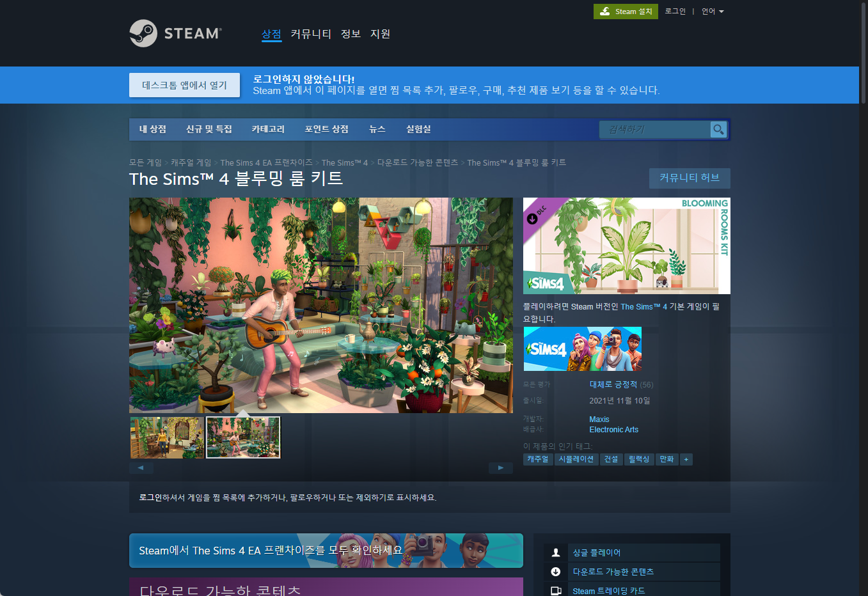Click The Sims 4 EA 프랜차이즈 breadcrumb
Viewport: 868px width, 596px height.
pyautogui.click(x=266, y=162)
